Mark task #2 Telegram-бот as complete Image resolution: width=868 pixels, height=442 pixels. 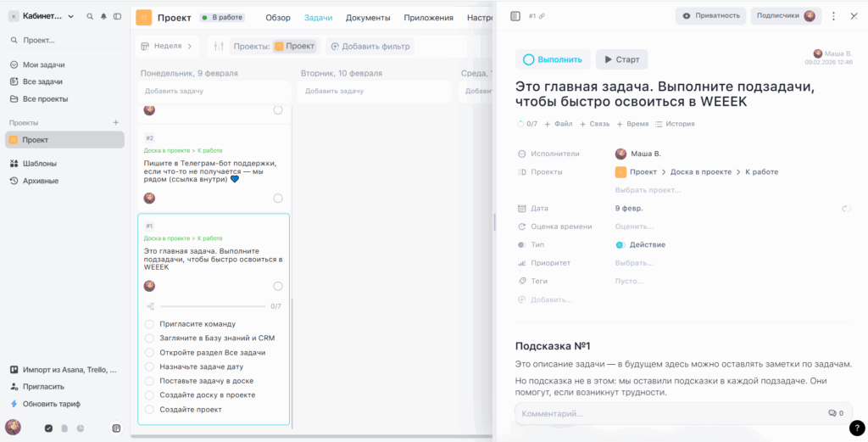click(x=278, y=199)
